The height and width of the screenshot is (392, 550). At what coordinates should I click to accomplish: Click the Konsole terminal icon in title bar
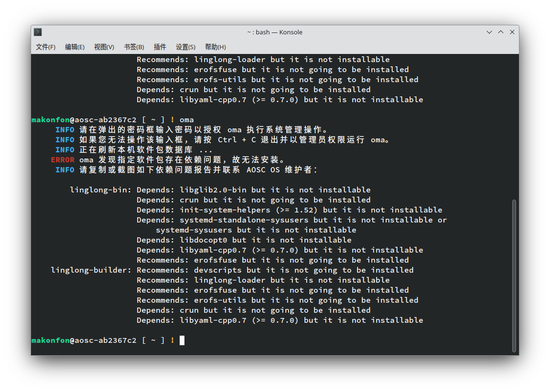[x=38, y=32]
